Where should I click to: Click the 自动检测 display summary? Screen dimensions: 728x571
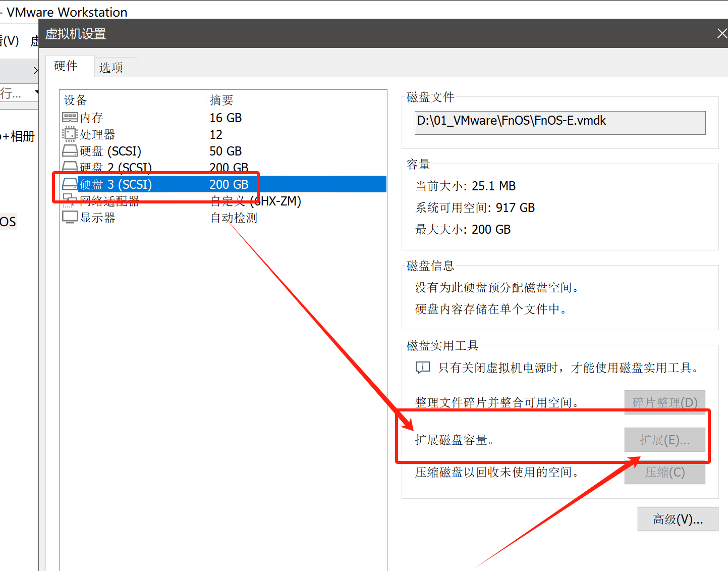[x=234, y=218]
